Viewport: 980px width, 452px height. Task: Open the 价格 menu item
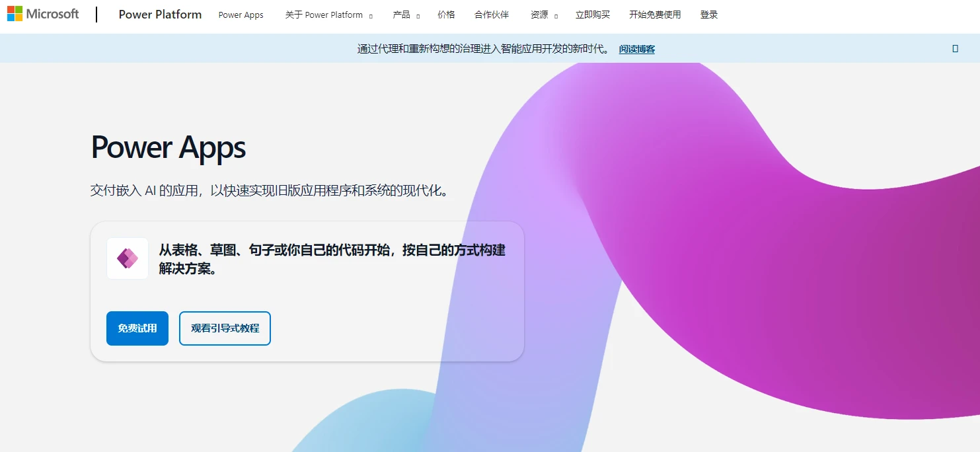point(446,15)
